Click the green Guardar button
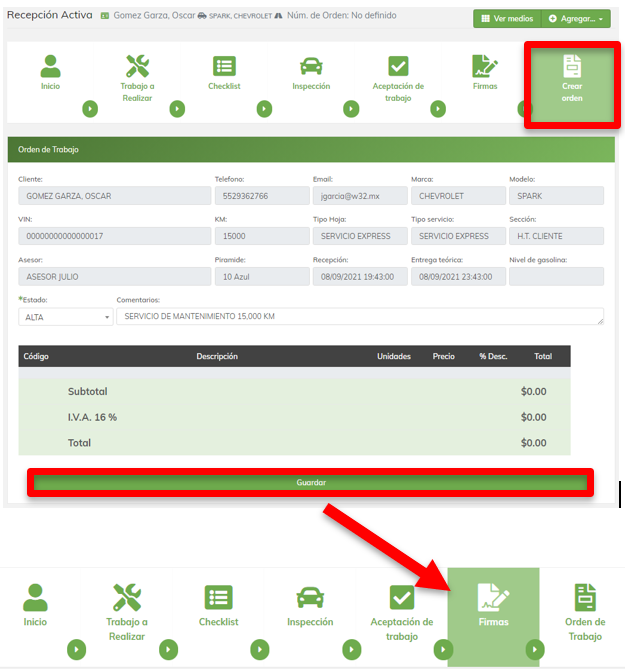 (310, 482)
